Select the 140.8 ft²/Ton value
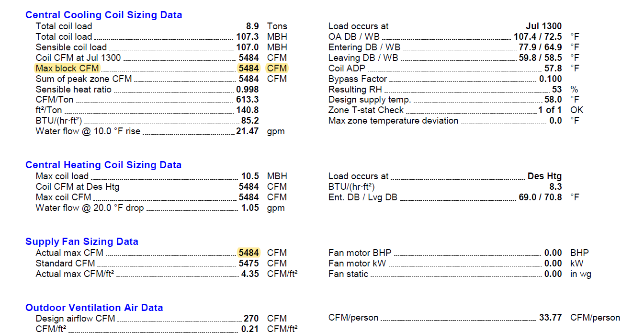644x334 pixels. point(248,111)
